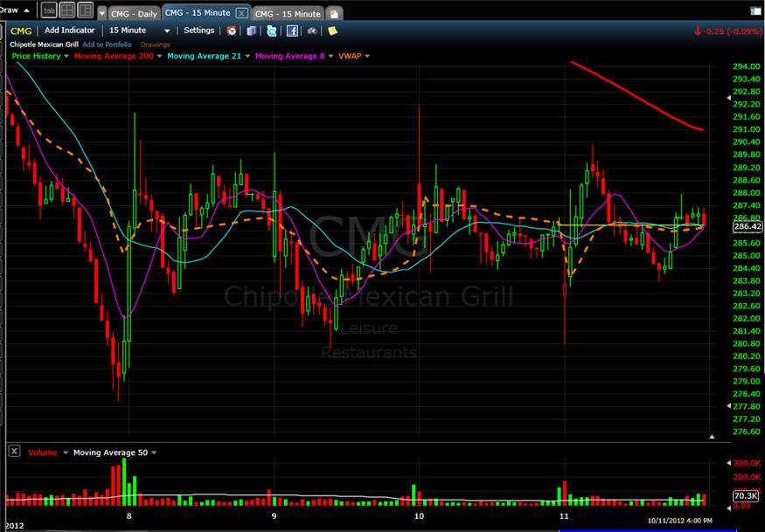Screen dimensions: 765x532
Task: Open the tab list dropdown arrow
Action: (102, 14)
